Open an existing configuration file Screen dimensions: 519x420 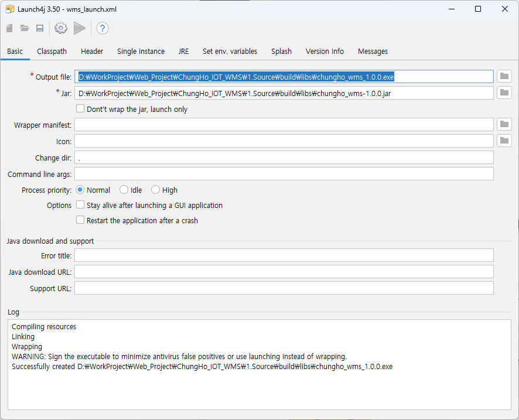click(x=23, y=28)
